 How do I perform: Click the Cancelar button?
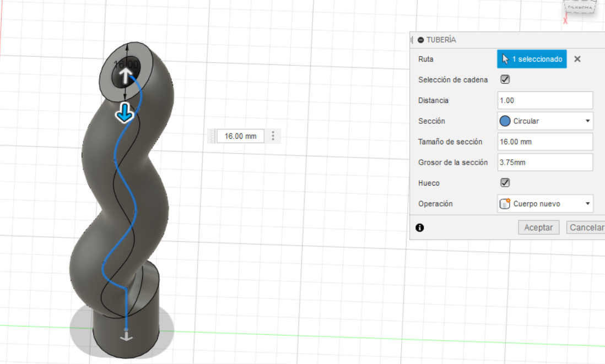coord(586,227)
